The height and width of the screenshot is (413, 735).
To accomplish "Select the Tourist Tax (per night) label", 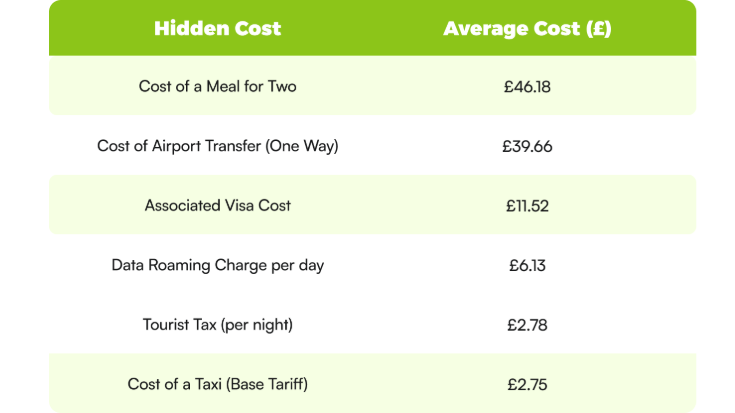I will coord(218,324).
